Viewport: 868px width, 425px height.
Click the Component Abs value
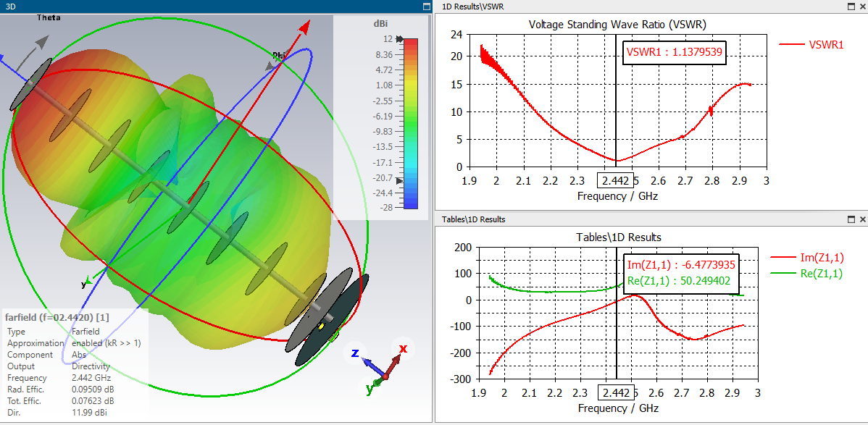pos(78,354)
